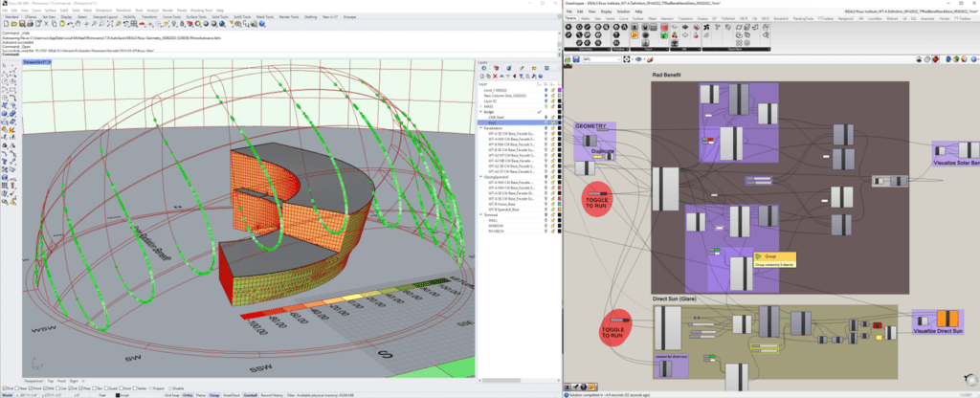
Task: Open Grasshopper Display menu
Action: [606, 11]
